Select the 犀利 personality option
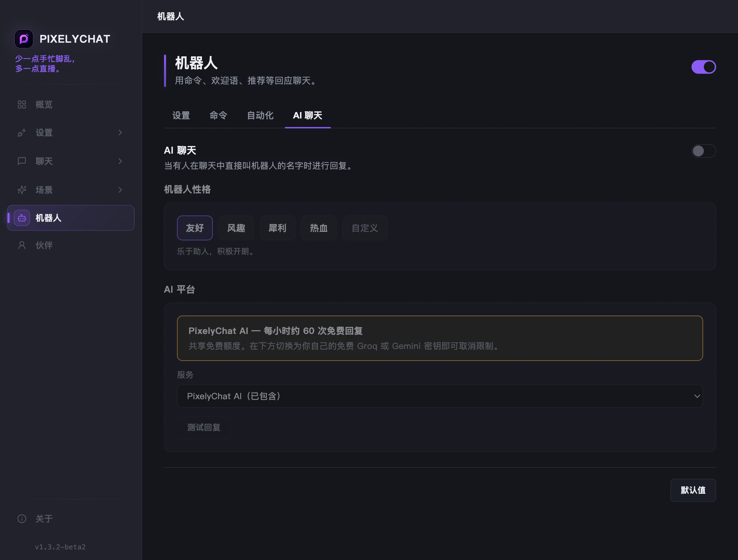The height and width of the screenshot is (560, 738). [277, 228]
